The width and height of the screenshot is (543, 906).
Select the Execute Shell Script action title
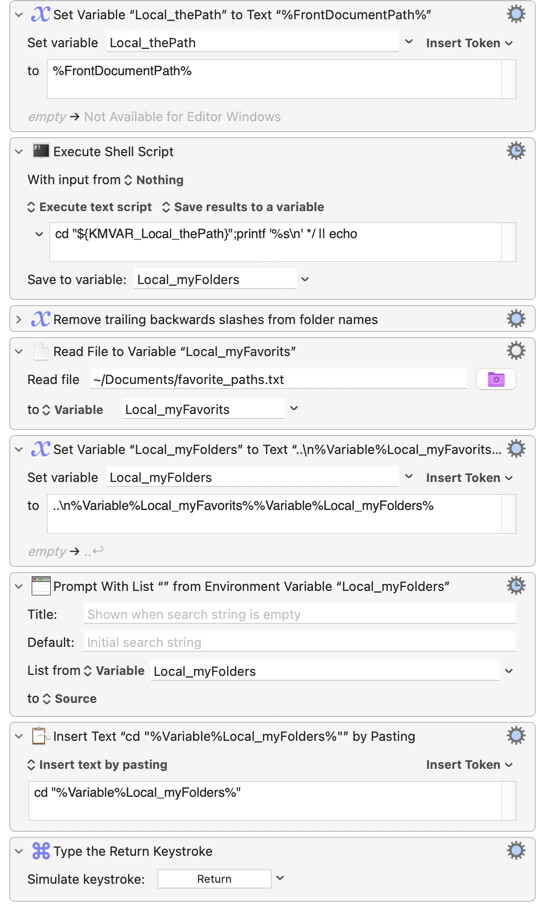tap(113, 151)
